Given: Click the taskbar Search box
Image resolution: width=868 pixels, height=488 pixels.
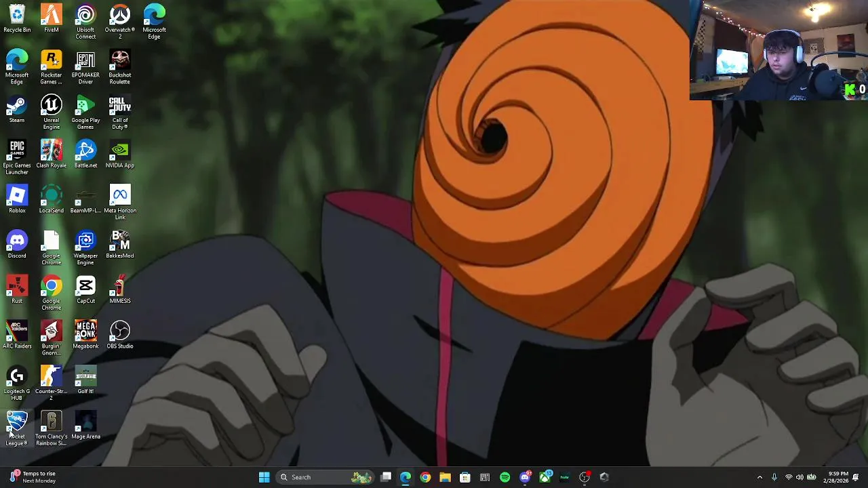Looking at the screenshot, I should [326, 477].
